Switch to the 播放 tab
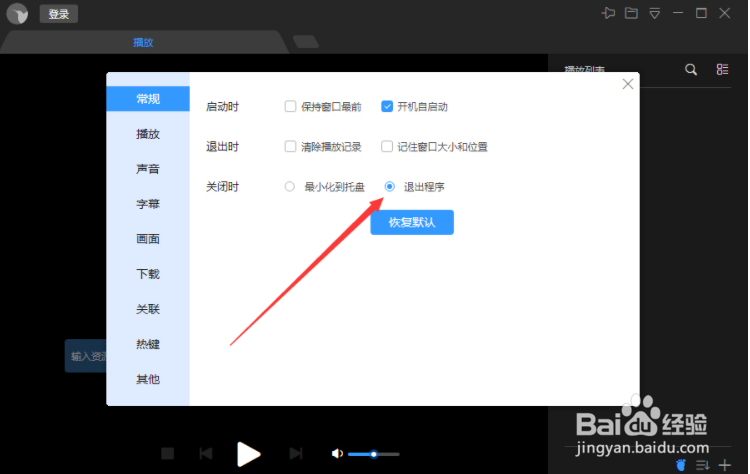Viewport: 750px width, 474px height. tap(143, 43)
